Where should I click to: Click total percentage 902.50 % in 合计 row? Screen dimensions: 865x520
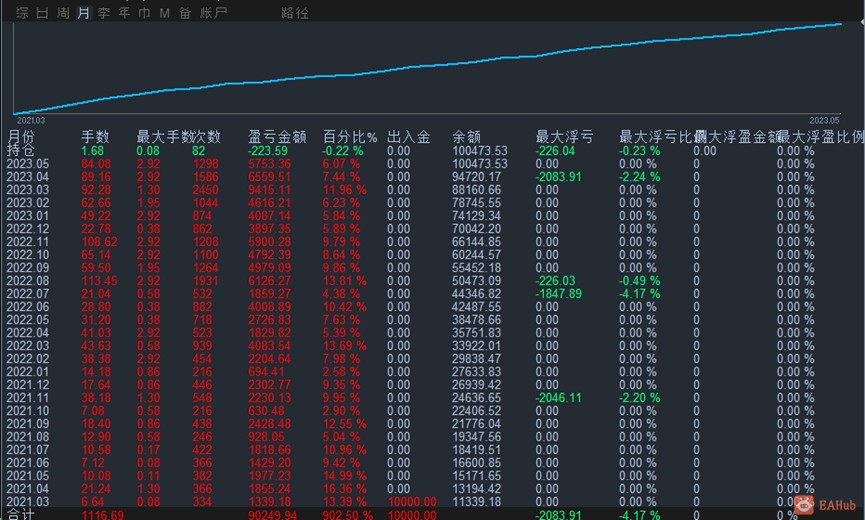click(x=348, y=515)
